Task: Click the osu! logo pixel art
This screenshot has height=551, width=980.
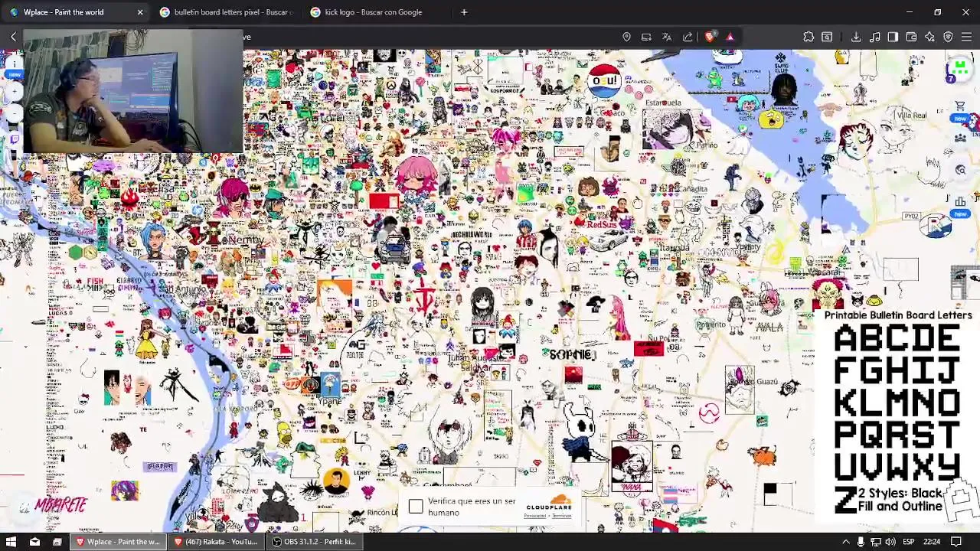Action: (x=604, y=81)
